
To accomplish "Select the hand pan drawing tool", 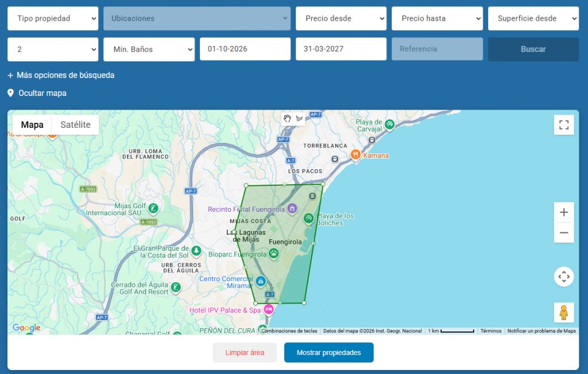I will pyautogui.click(x=287, y=119).
